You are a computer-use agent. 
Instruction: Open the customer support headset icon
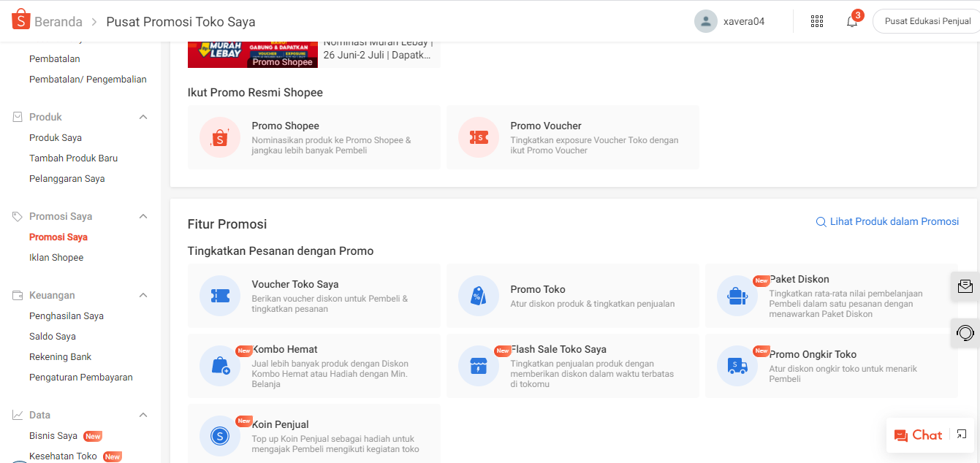[x=965, y=333]
